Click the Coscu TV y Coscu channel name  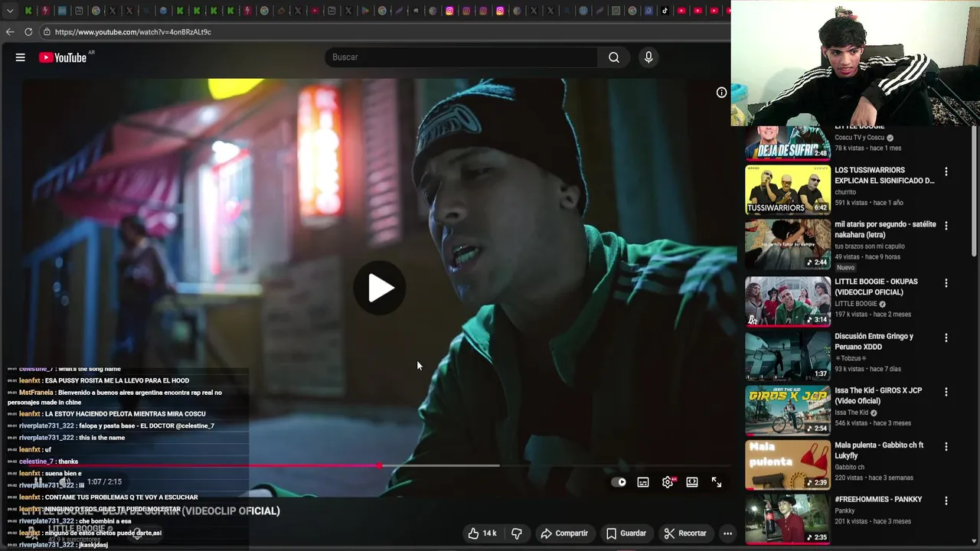coord(859,138)
